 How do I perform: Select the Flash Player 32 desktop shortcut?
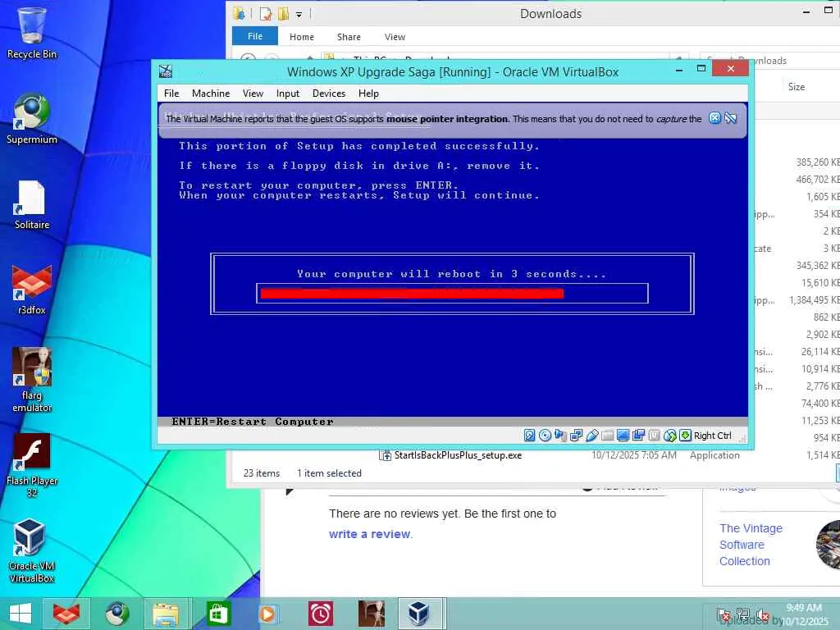tap(32, 466)
